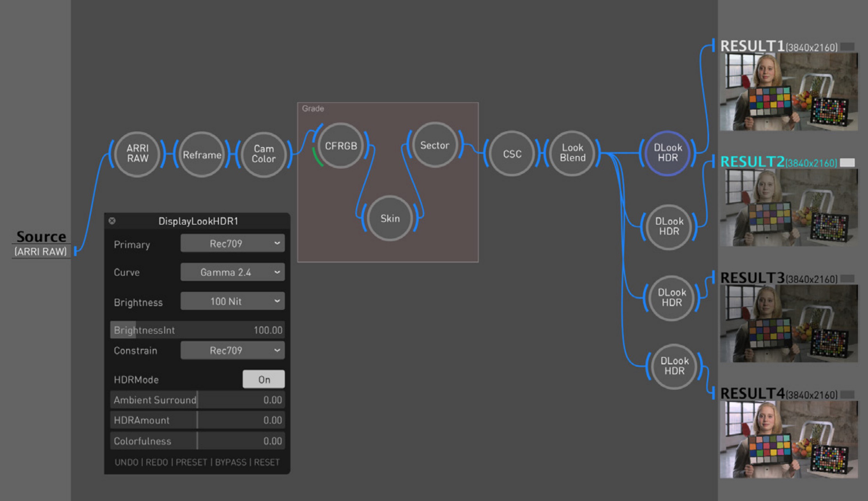This screenshot has height=501, width=868.
Task: Click UNDO in DisplayLookHDR1 panel
Action: (x=125, y=467)
